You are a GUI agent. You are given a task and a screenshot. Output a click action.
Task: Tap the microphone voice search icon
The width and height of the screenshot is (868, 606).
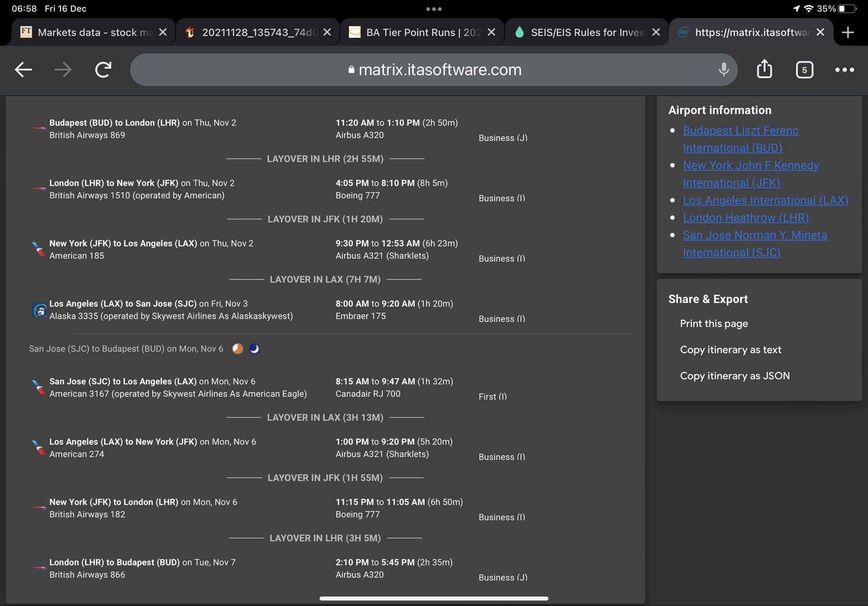723,69
